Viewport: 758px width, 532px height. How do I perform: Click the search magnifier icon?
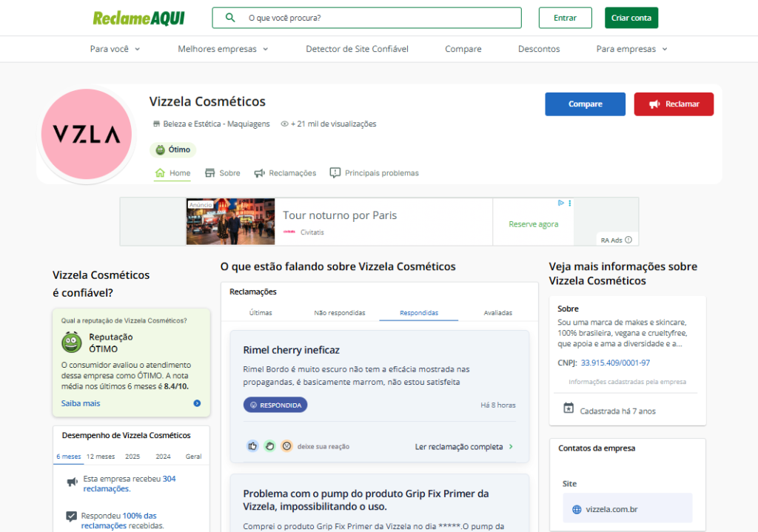[230, 18]
